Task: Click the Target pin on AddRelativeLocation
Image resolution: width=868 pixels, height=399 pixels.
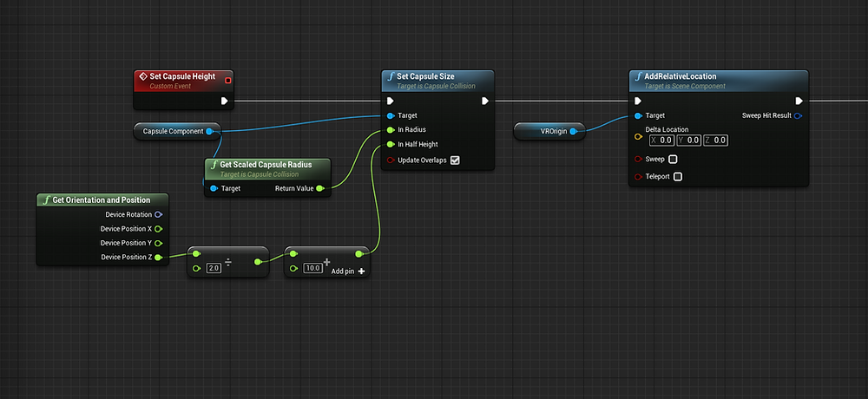Action: [638, 115]
